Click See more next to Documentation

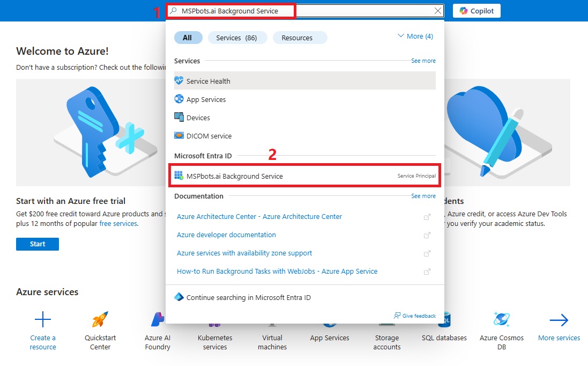click(423, 196)
